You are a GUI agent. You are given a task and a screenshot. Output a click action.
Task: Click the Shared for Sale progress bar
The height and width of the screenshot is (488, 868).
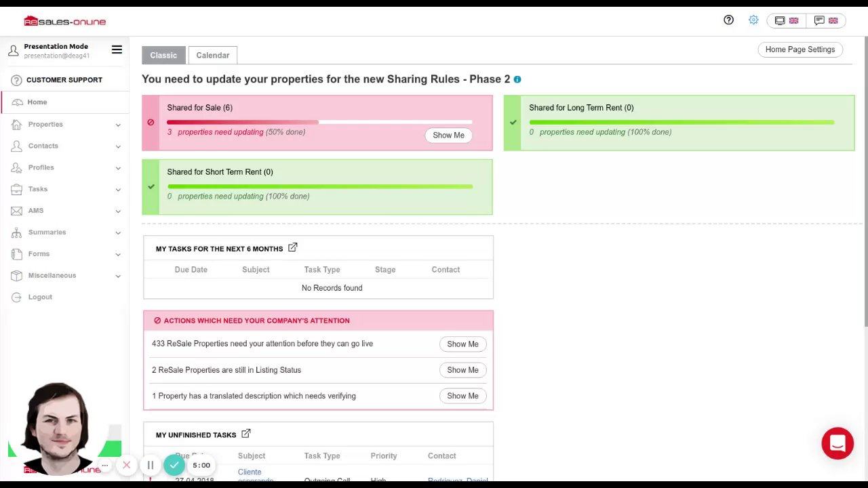click(x=319, y=122)
